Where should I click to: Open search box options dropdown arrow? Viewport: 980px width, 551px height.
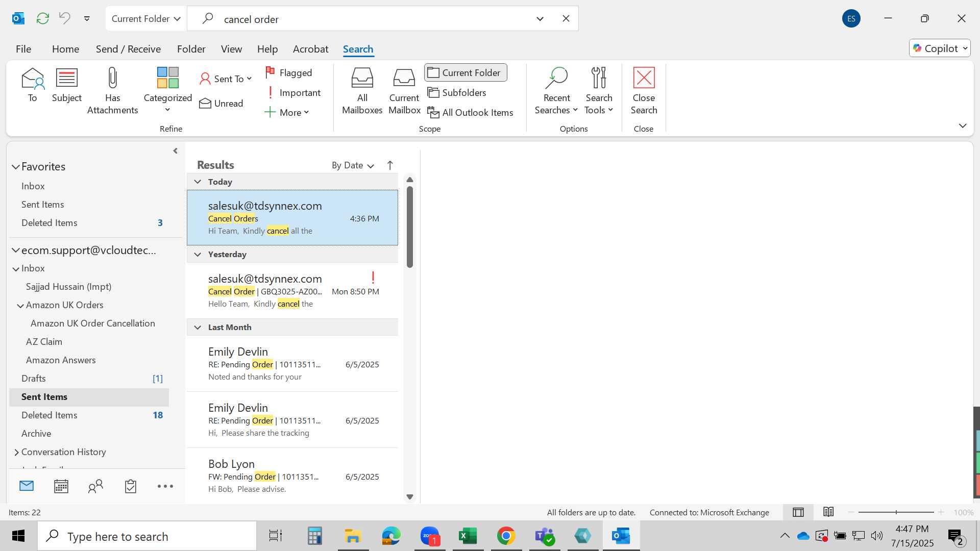[x=540, y=19]
